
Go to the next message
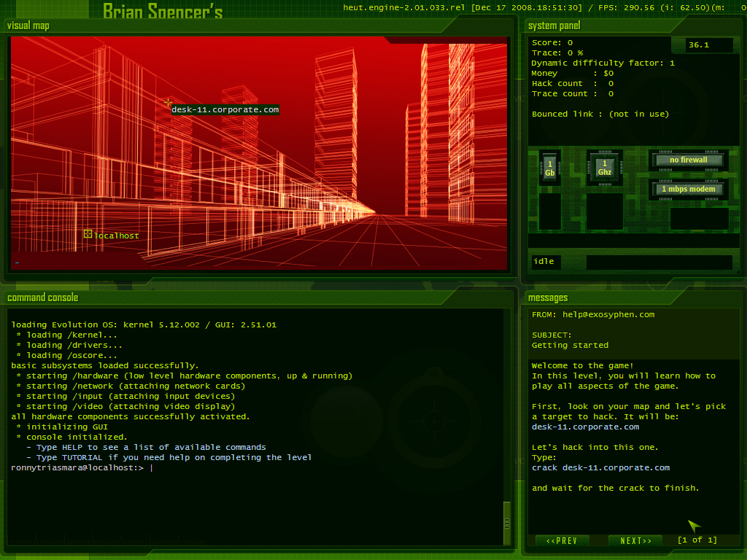pyautogui.click(x=635, y=540)
